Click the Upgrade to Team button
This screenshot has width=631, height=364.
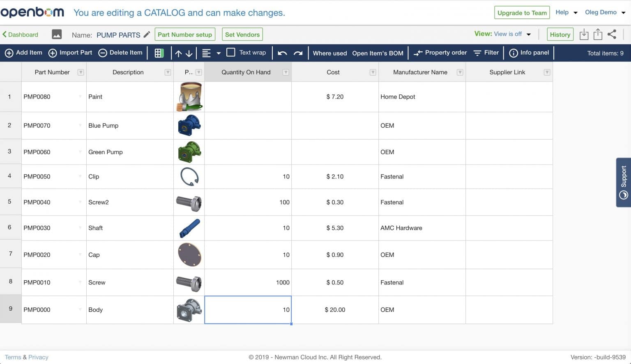(x=522, y=13)
